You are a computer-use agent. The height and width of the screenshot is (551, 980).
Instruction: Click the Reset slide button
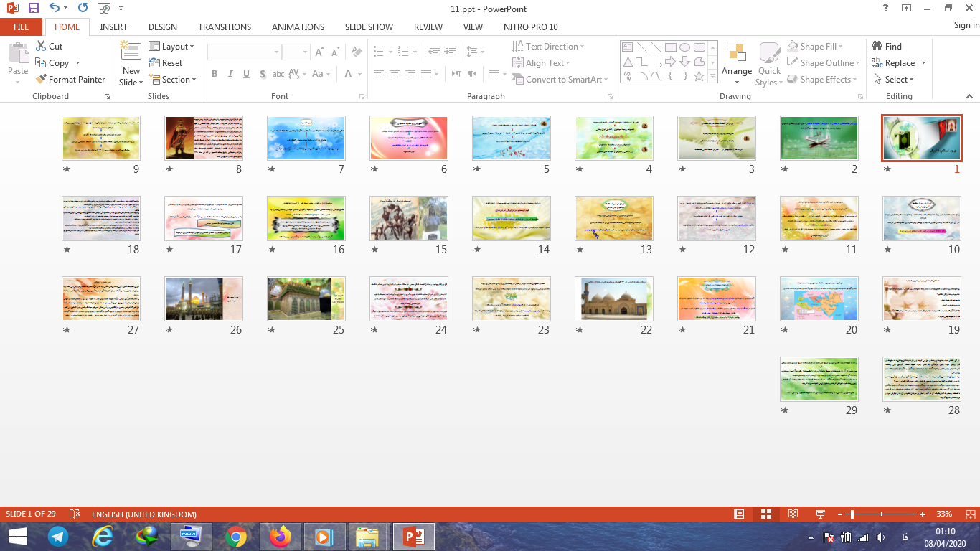point(166,63)
